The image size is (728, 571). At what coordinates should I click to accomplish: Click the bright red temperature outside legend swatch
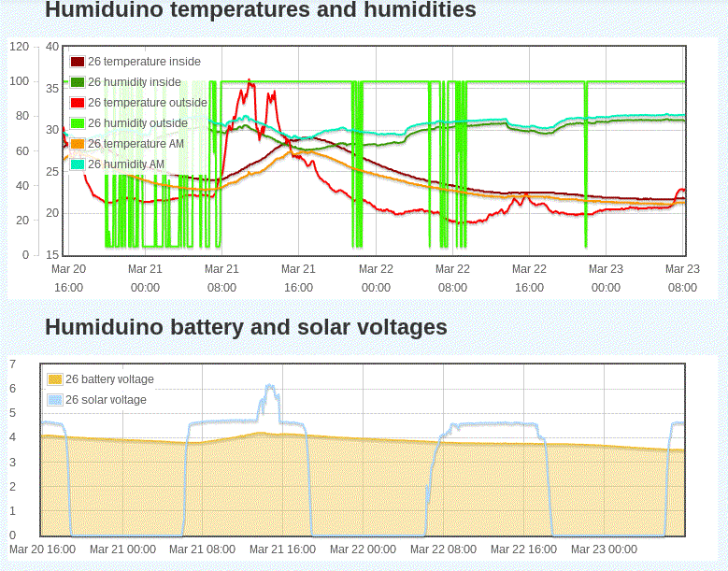click(78, 103)
